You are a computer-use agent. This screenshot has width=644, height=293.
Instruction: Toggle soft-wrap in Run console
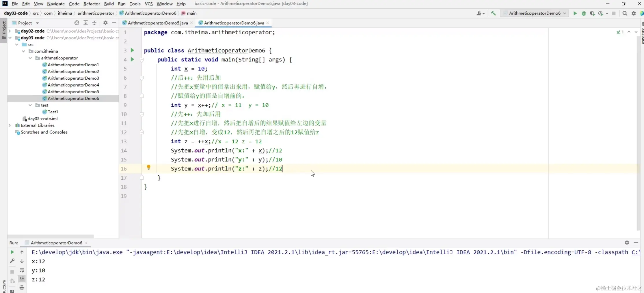[22, 270]
